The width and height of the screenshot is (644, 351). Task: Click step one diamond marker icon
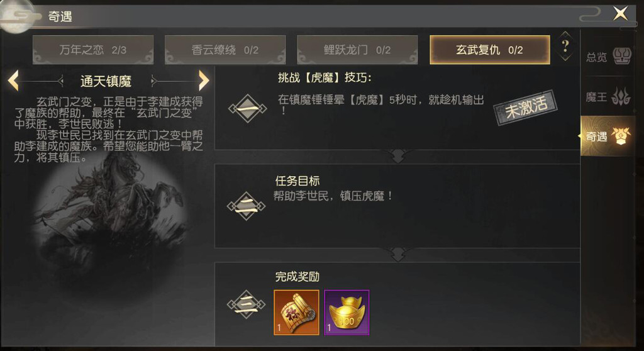point(247,108)
